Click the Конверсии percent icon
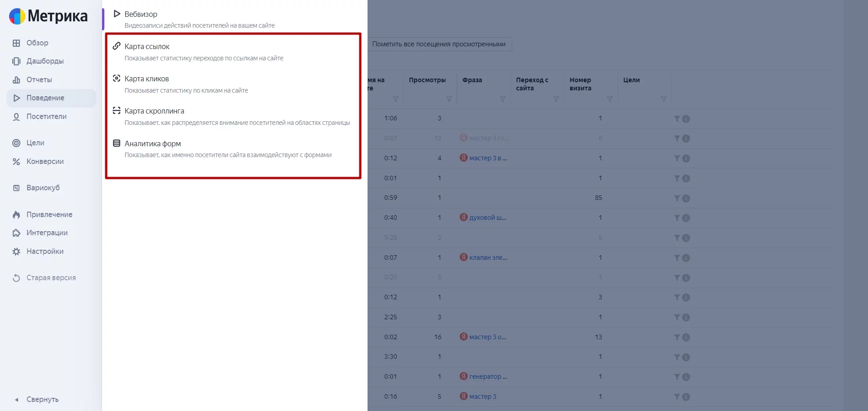 (16, 162)
